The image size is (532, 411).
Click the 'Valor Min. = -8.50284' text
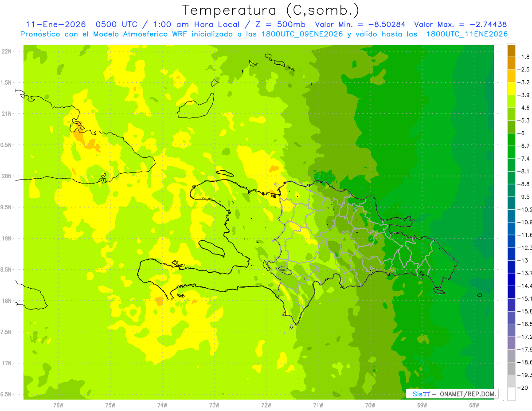(x=360, y=24)
